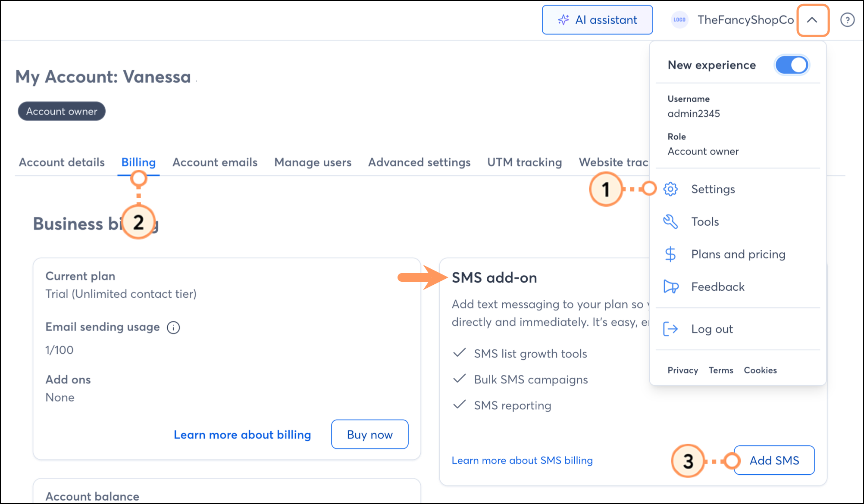Image resolution: width=864 pixels, height=504 pixels.
Task: Click the email sending usage info icon
Action: pyautogui.click(x=173, y=328)
